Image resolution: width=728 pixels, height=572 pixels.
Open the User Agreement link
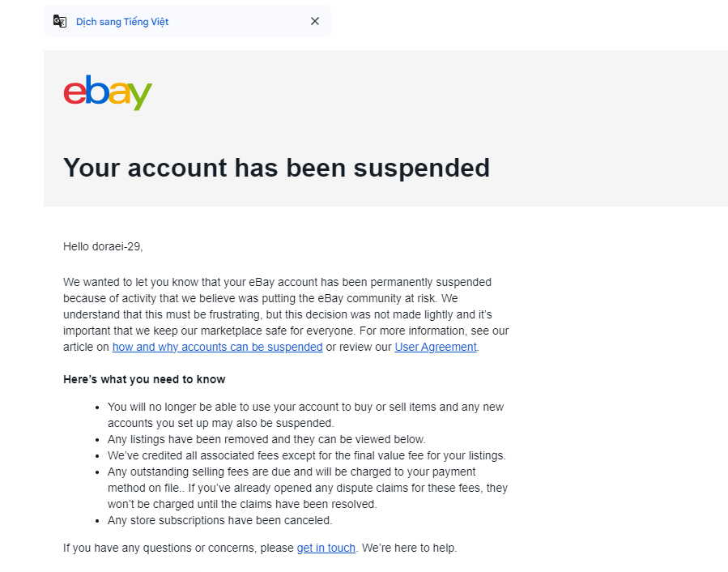[x=436, y=347]
